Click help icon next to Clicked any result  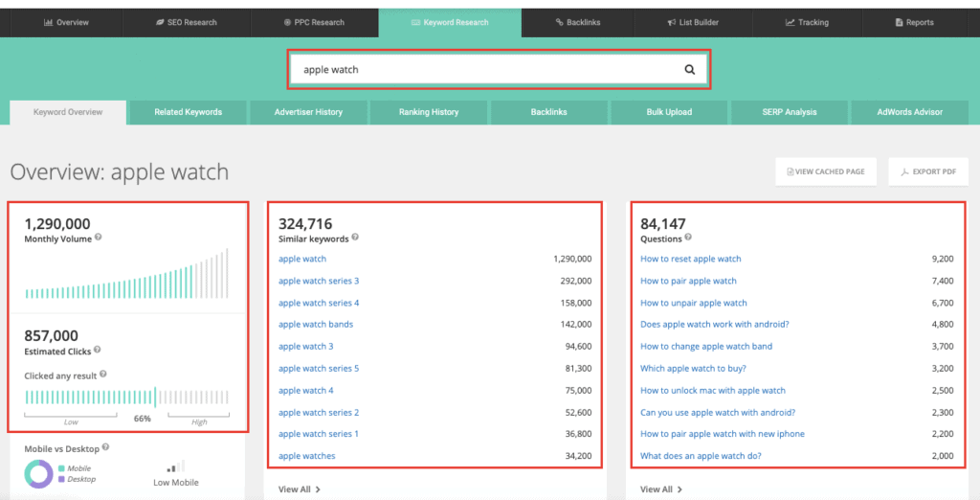click(x=103, y=375)
